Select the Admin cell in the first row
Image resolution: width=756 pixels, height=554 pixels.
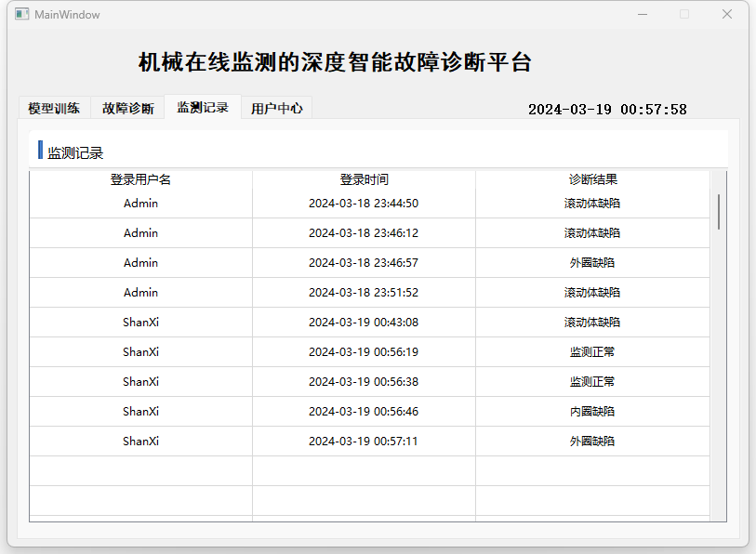[140, 204]
